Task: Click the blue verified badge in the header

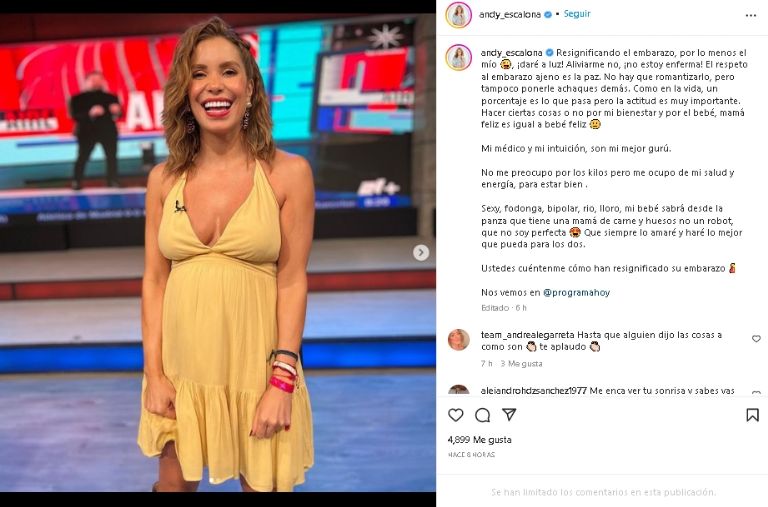Action: (548, 15)
